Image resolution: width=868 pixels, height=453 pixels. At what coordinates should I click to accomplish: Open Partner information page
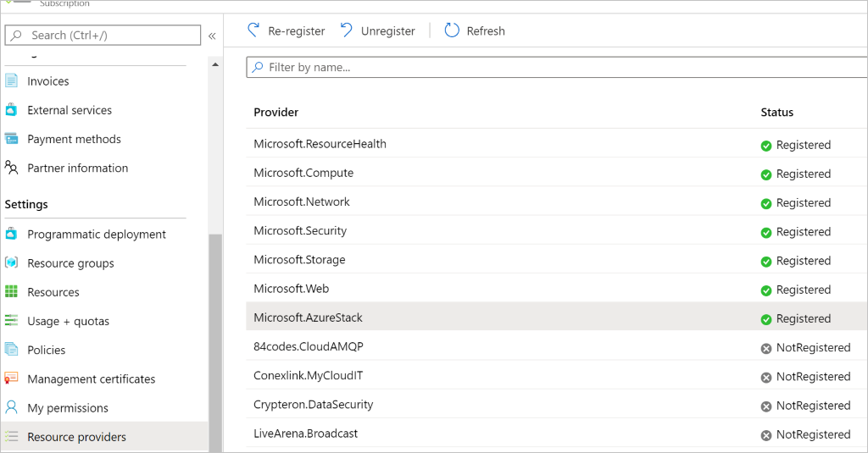(x=77, y=168)
